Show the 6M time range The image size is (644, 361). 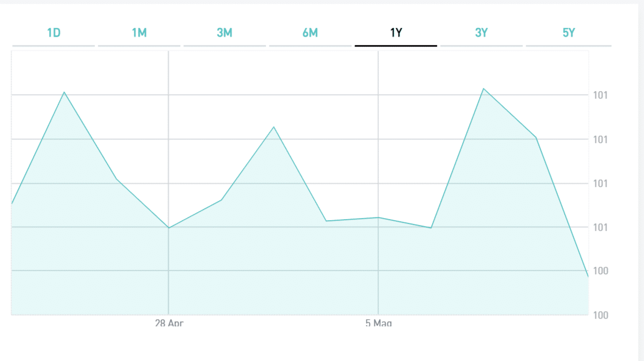pyautogui.click(x=310, y=33)
